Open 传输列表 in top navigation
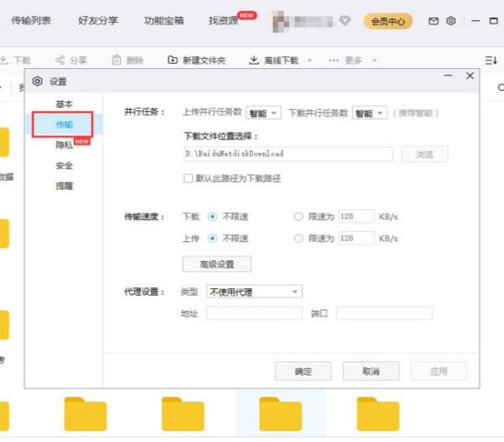The height and width of the screenshot is (442, 504). [x=31, y=21]
